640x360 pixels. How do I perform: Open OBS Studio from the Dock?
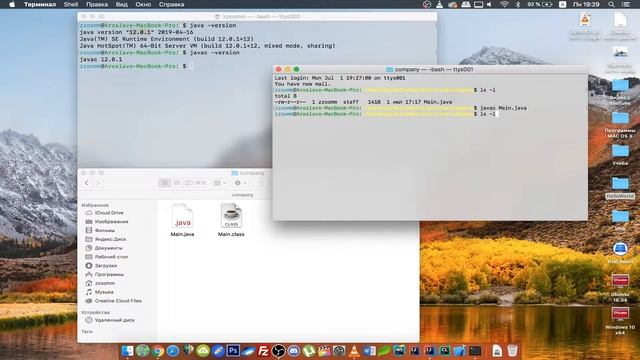point(278,351)
